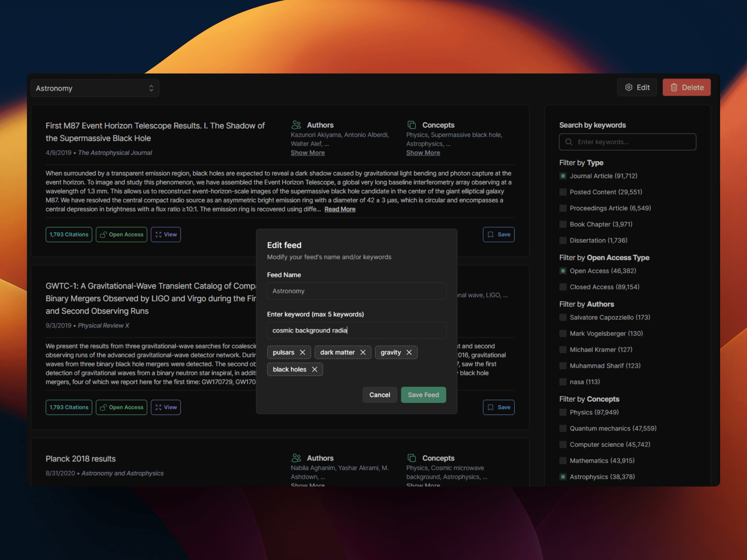Open the Astronomy feed selector dropdown
This screenshot has width=747, height=560.
click(x=95, y=88)
